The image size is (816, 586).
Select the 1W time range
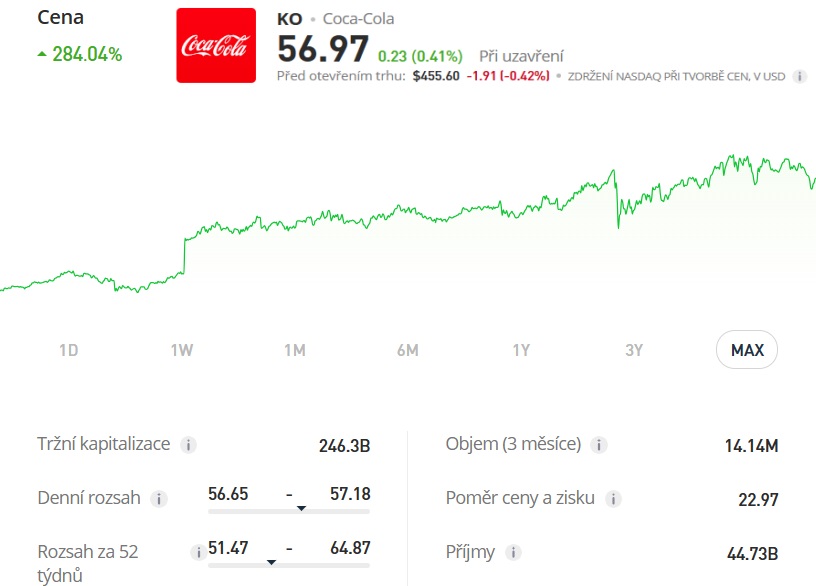[182, 349]
